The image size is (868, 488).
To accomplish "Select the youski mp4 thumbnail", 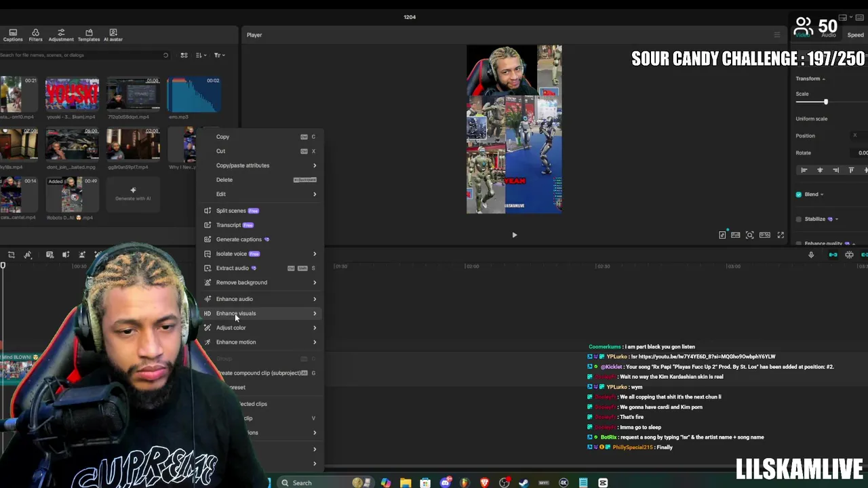I will 72,94.
